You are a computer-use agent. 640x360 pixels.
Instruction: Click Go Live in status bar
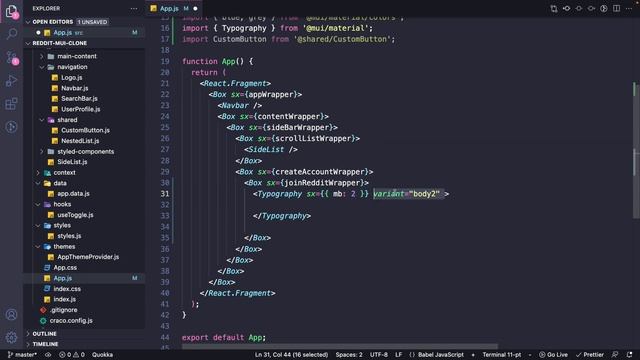coord(553,355)
